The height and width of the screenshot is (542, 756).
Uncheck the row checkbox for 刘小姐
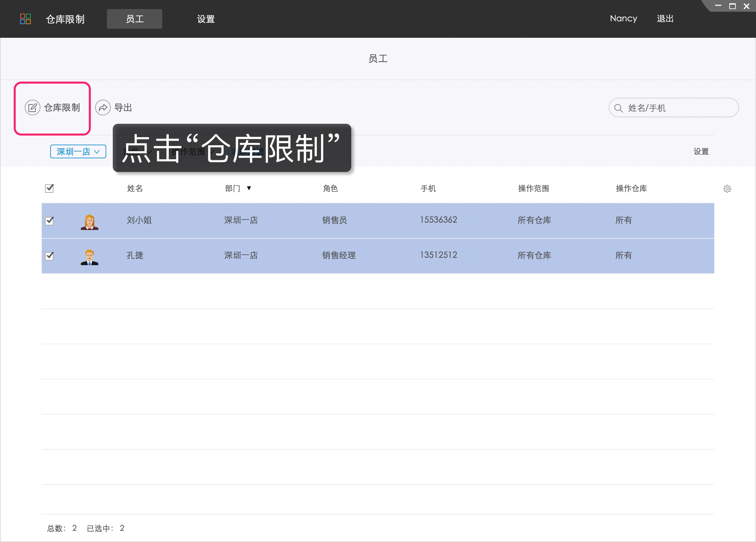coord(49,221)
